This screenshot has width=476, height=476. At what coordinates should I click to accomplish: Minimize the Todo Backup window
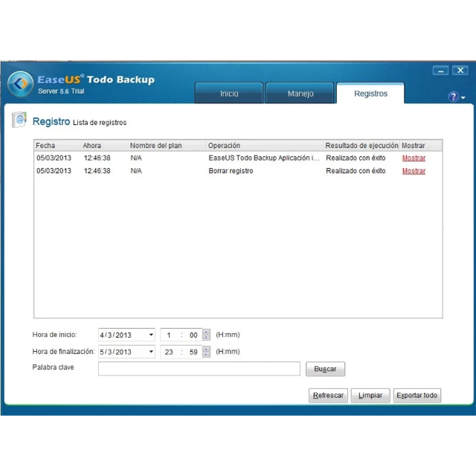pos(440,71)
